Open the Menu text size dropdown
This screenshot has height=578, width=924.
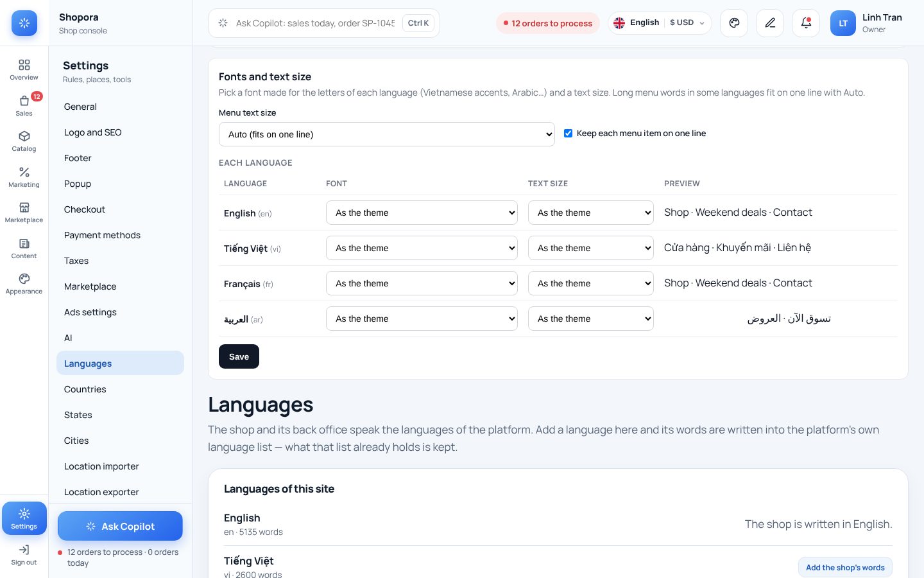(387, 134)
